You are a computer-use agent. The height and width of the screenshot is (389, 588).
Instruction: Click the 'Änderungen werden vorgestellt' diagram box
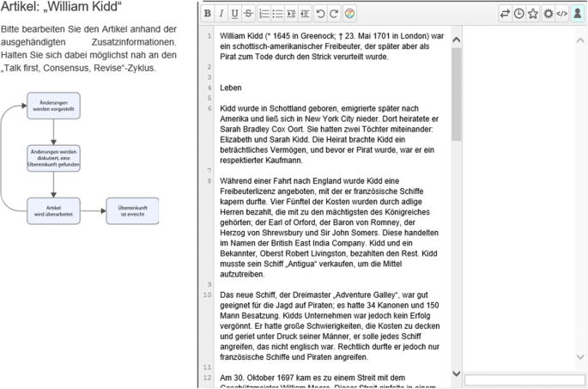(53, 106)
